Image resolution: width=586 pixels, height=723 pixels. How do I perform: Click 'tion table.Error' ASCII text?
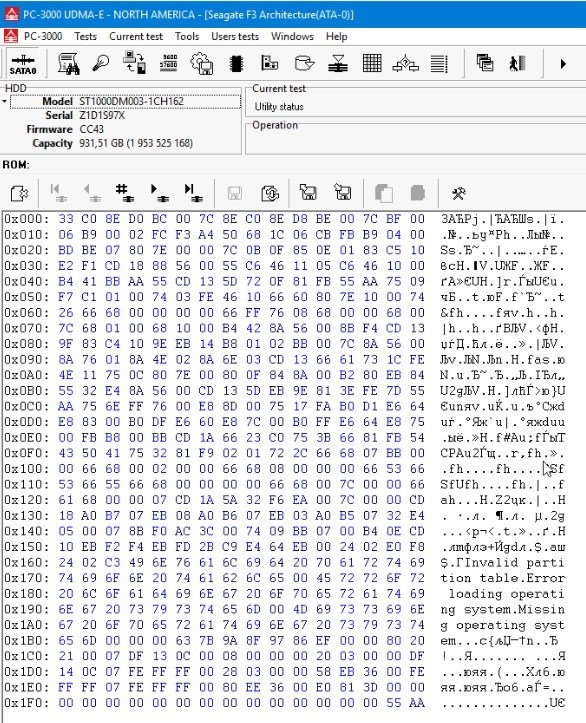point(503,578)
